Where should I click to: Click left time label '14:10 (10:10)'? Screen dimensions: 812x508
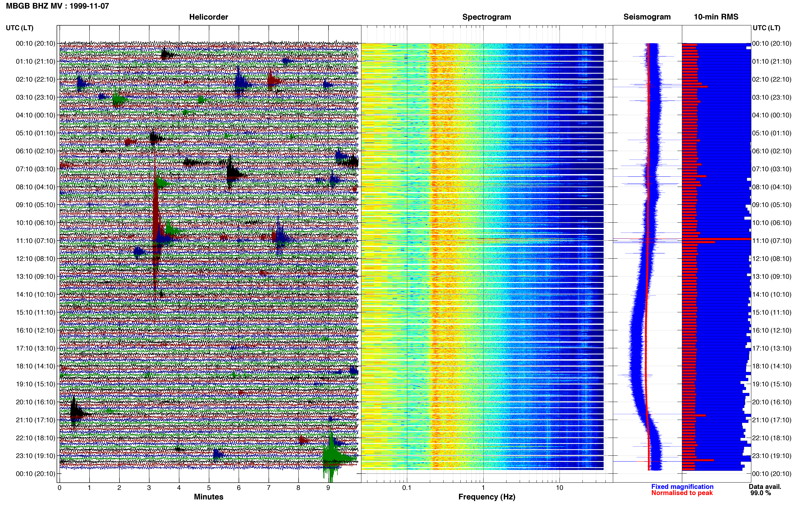pyautogui.click(x=36, y=295)
